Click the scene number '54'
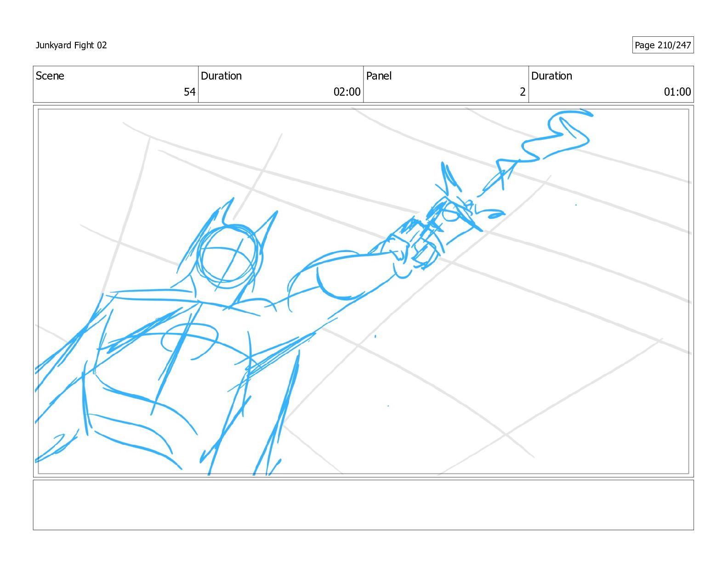 pos(190,92)
